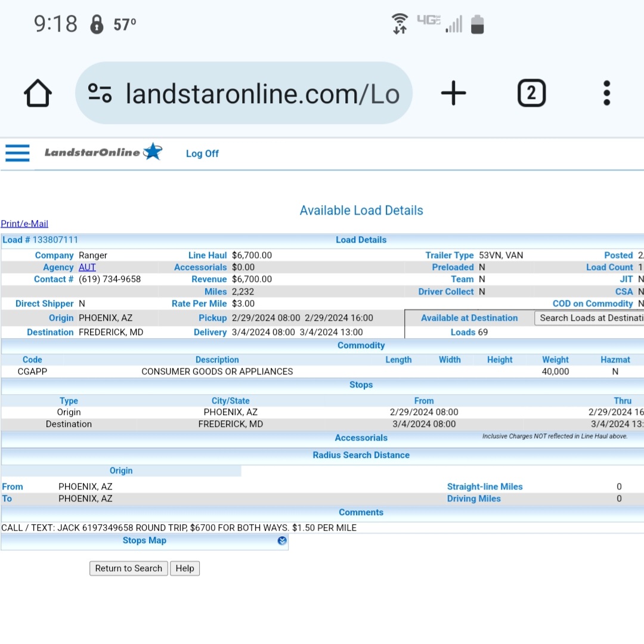The image size is (644, 644).
Task: Select the Load # 133807111 header
Action: (41, 240)
